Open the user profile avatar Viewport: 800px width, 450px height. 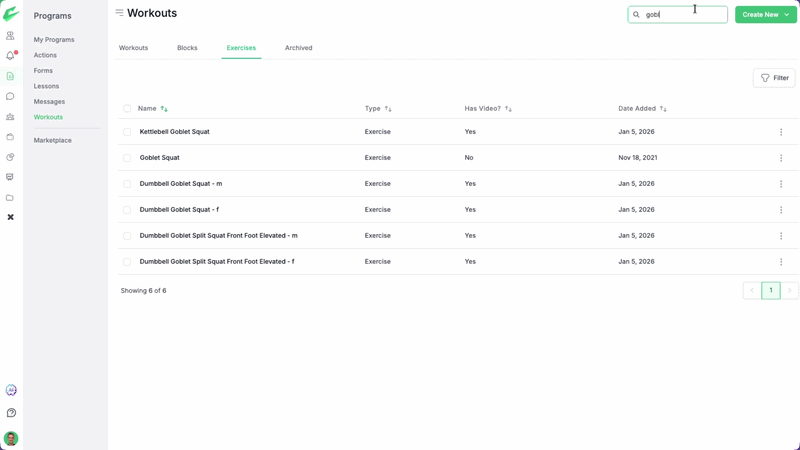11,438
